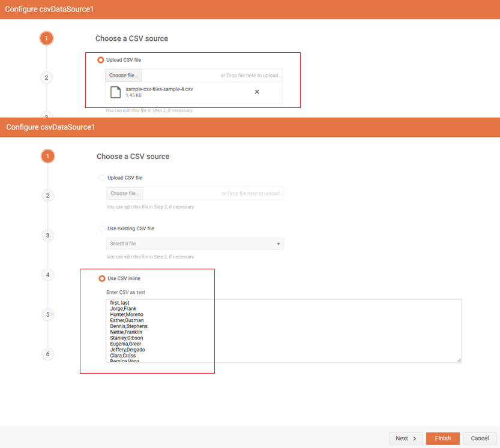Click the 1.45 KB file size text
Image resolution: width=500 pixels, height=448 pixels.
coord(133,95)
